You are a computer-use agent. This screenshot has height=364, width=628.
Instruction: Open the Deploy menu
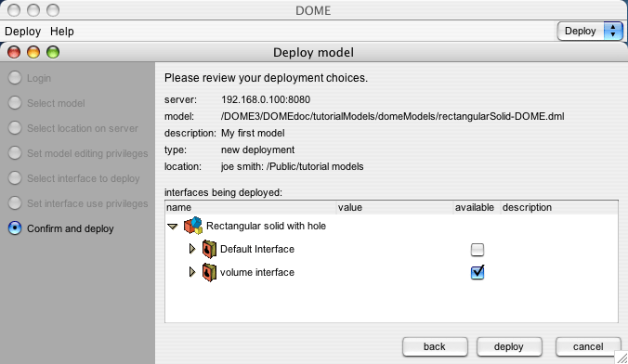[23, 32]
